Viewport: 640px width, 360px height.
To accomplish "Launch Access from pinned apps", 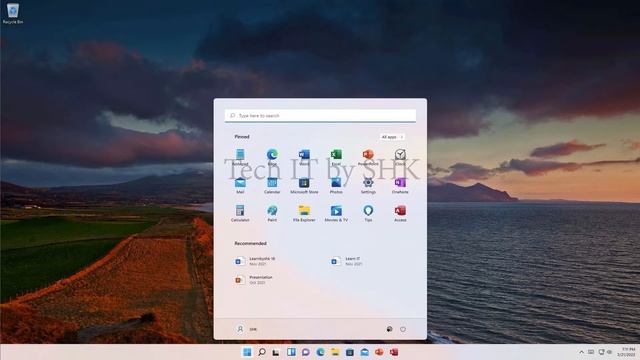I will [400, 213].
